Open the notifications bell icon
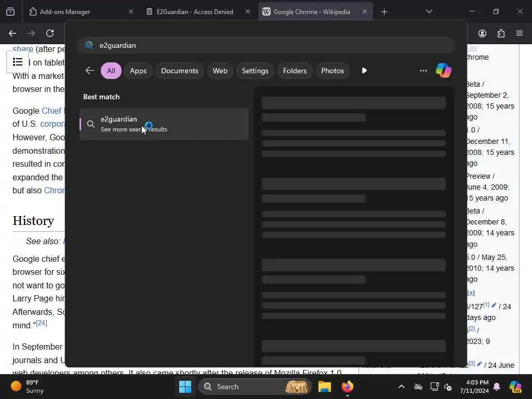532x399 pixels. [x=497, y=387]
